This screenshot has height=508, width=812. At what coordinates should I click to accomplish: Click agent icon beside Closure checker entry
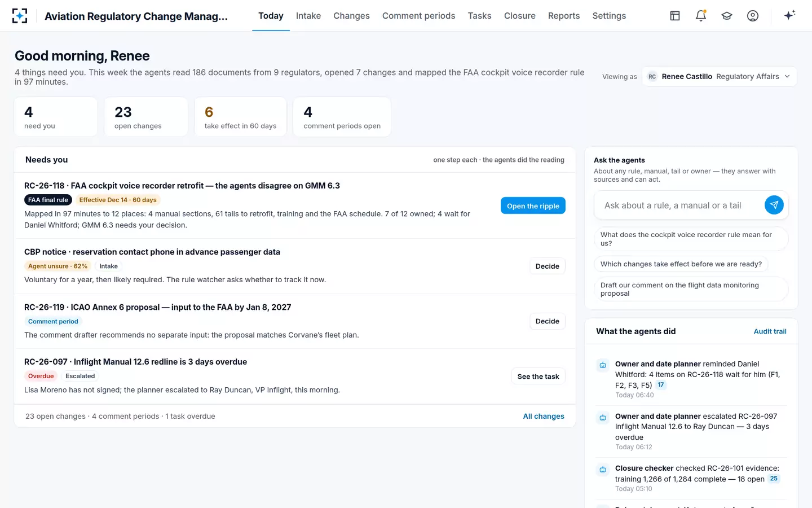[x=603, y=470]
